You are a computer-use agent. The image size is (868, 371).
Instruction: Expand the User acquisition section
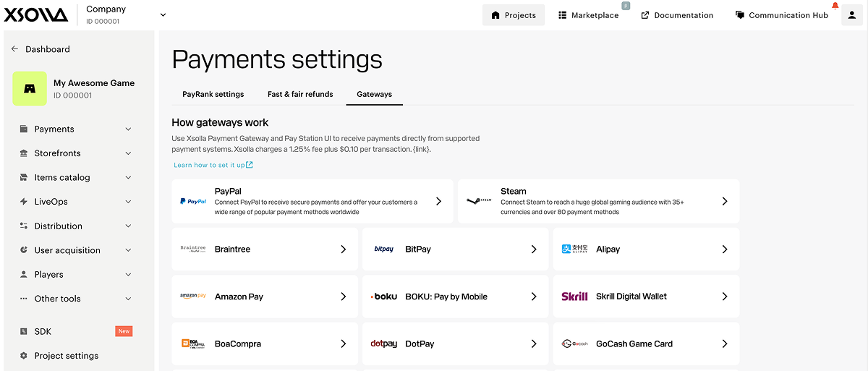pyautogui.click(x=76, y=250)
